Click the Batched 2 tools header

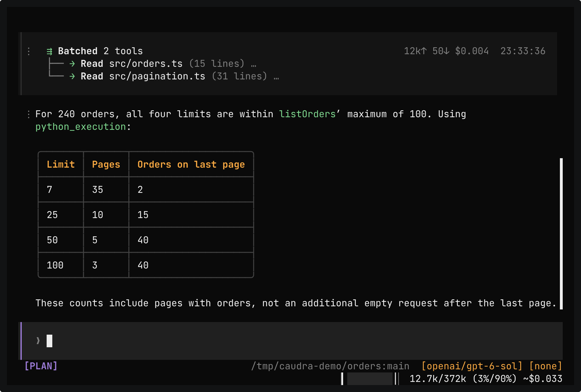coord(100,51)
